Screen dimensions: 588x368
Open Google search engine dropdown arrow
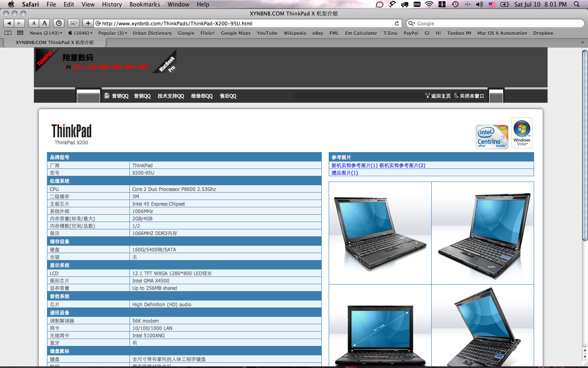tap(412, 23)
